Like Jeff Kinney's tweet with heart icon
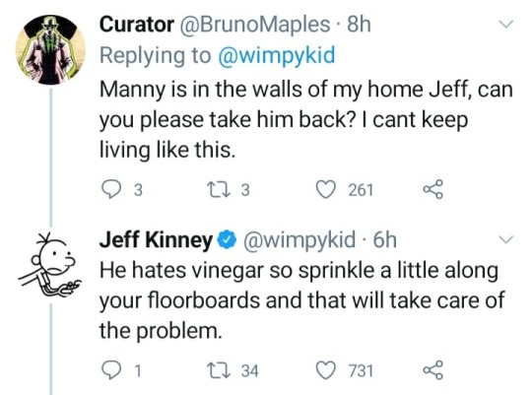 [x=325, y=370]
